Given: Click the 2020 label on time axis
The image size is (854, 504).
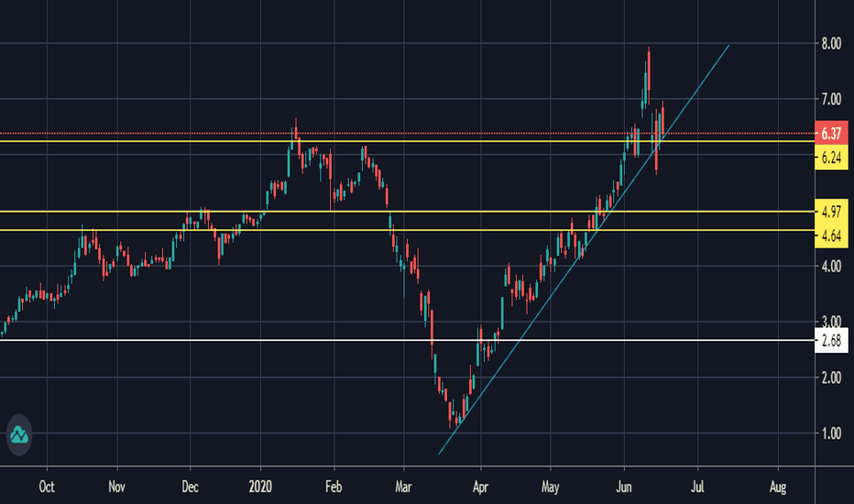Looking at the screenshot, I should (260, 487).
